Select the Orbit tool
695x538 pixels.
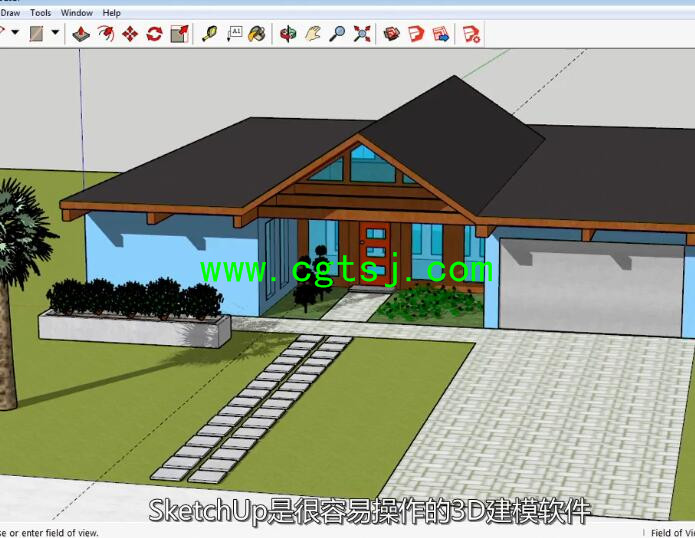pyautogui.click(x=288, y=34)
